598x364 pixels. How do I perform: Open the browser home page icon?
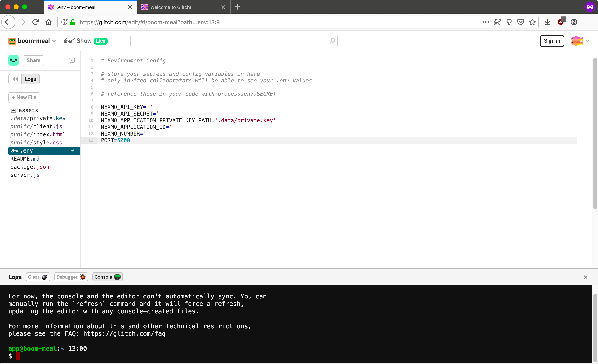pos(49,22)
